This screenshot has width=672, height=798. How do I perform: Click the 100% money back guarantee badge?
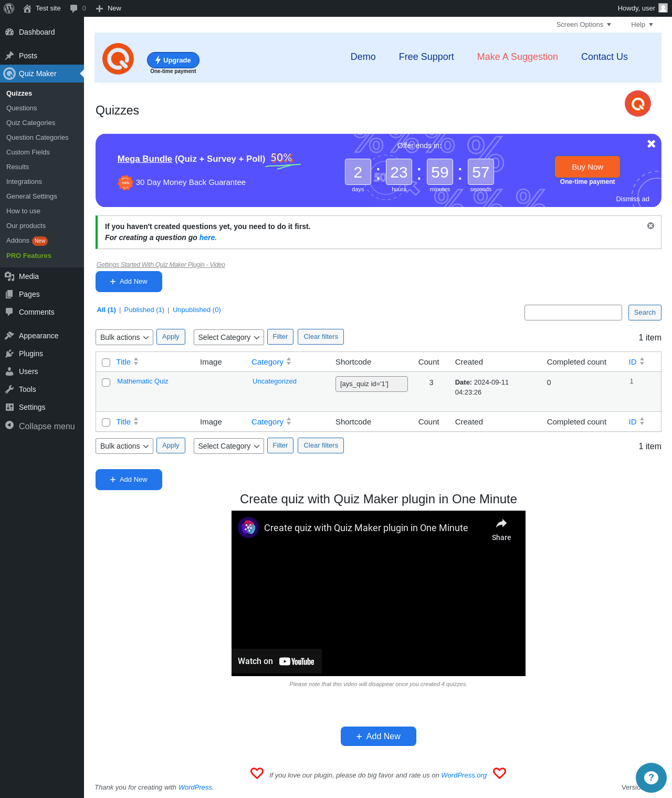pyautogui.click(x=125, y=182)
